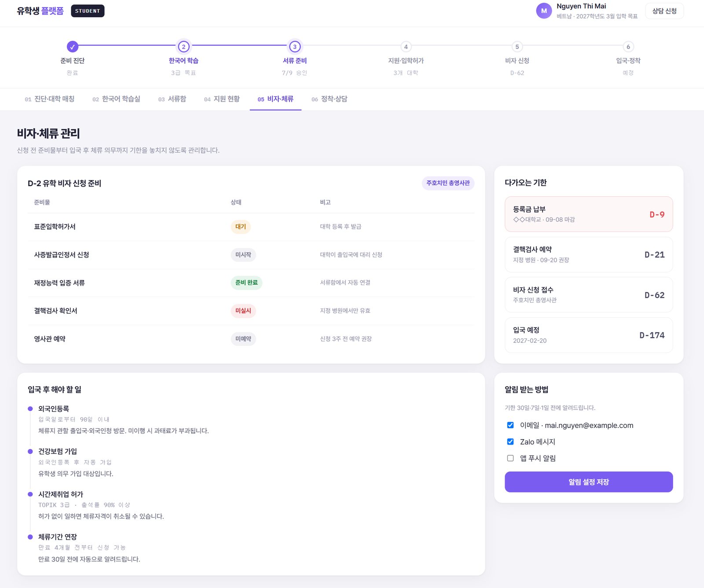Open the 서류함 tab

point(172,99)
